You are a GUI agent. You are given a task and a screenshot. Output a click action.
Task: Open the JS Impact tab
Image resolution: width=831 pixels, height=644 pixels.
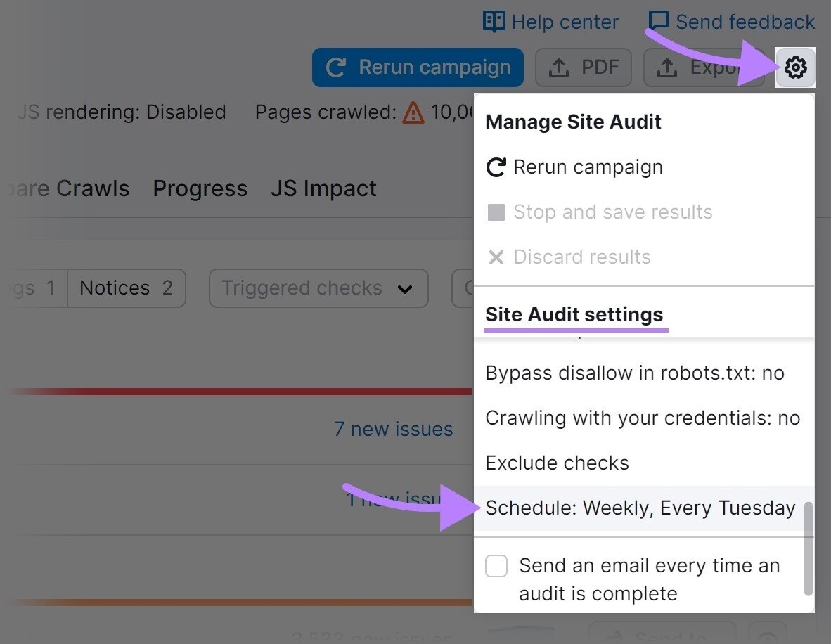[323, 188]
